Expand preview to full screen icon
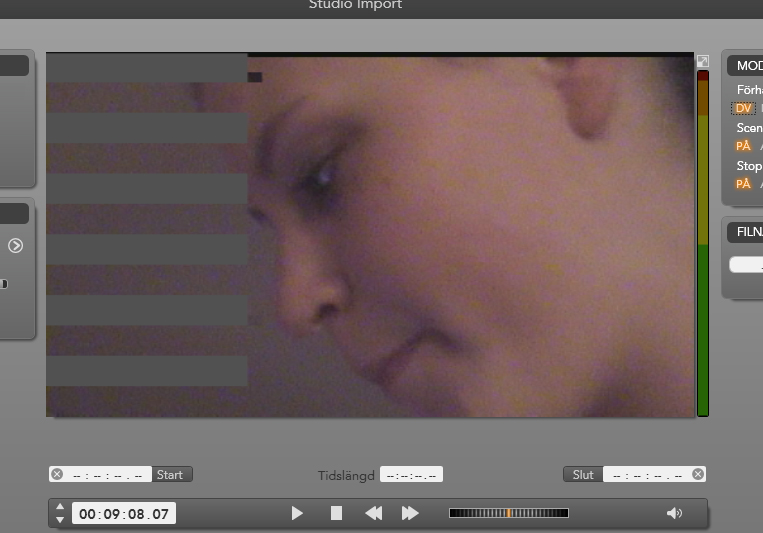This screenshot has height=533, width=763. coord(703,61)
